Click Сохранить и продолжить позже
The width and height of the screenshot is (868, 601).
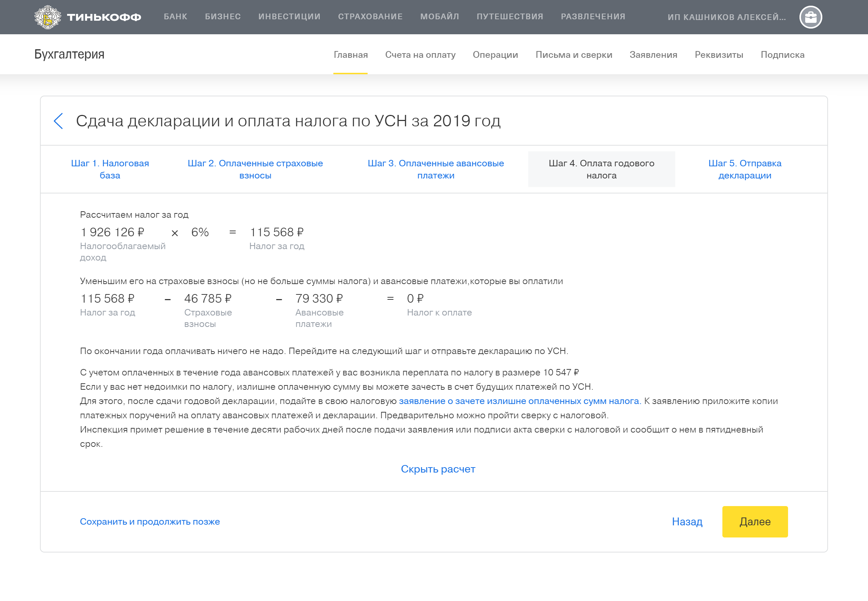point(150,521)
